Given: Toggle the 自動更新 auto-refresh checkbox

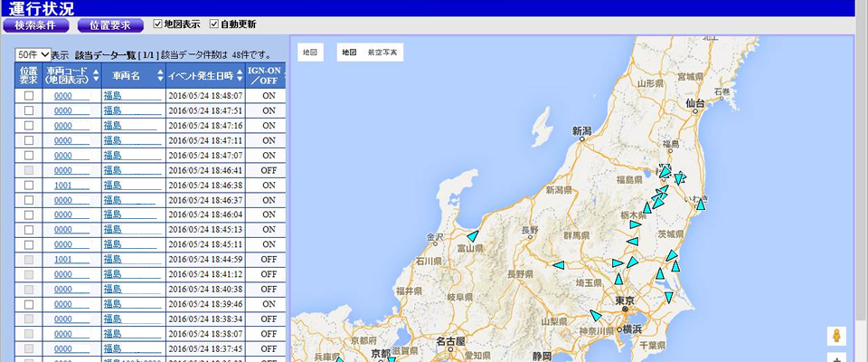Looking at the screenshot, I should (214, 24).
